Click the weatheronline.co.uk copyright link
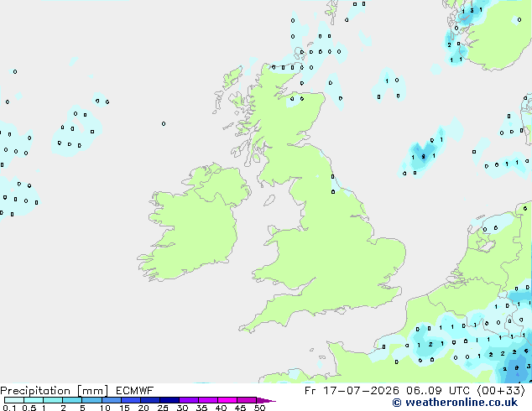 (455, 403)
